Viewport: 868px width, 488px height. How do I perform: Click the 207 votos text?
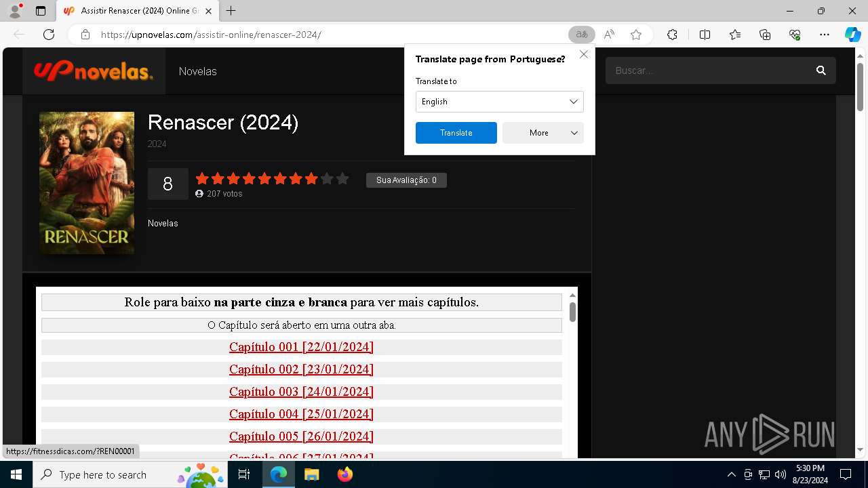[x=224, y=194]
